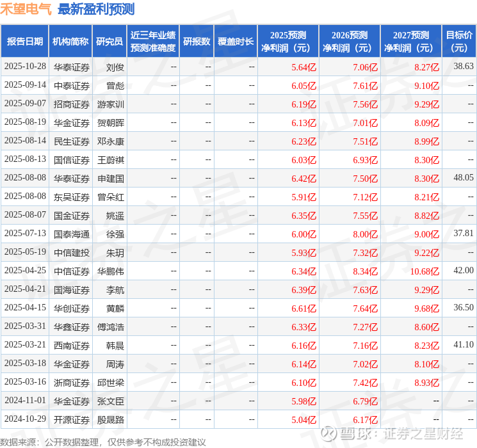Viewport: 477px width, 448px height.
Task: Click institution 浙商证券
Action: coord(72,383)
